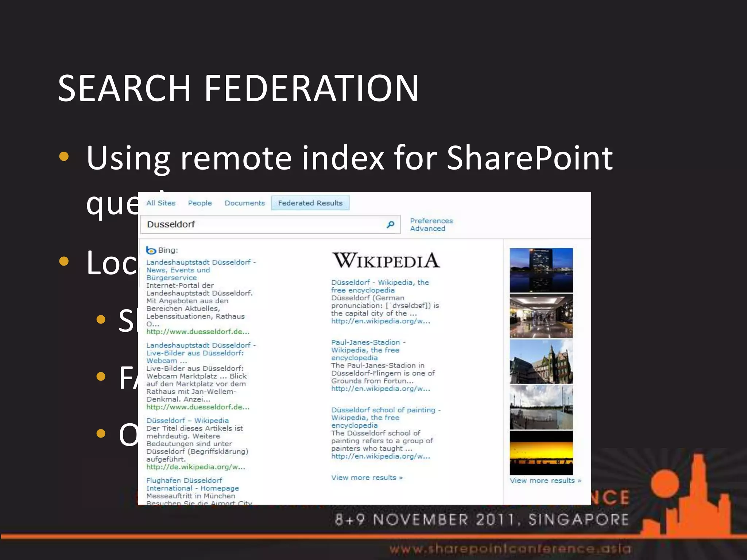Open the historic town hall image thumbnail

point(541,362)
